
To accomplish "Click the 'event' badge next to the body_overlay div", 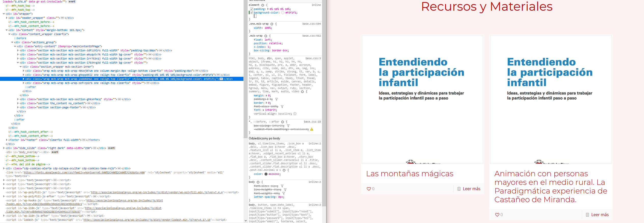I will (55, 152).
